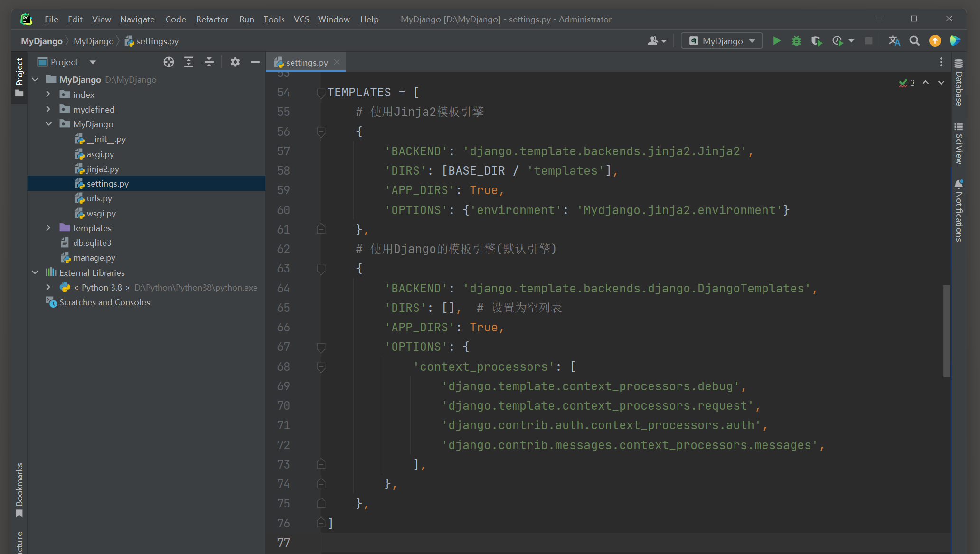Screen dimensions: 980x554
Task: Open the Notifications side panel
Action: tap(959, 211)
